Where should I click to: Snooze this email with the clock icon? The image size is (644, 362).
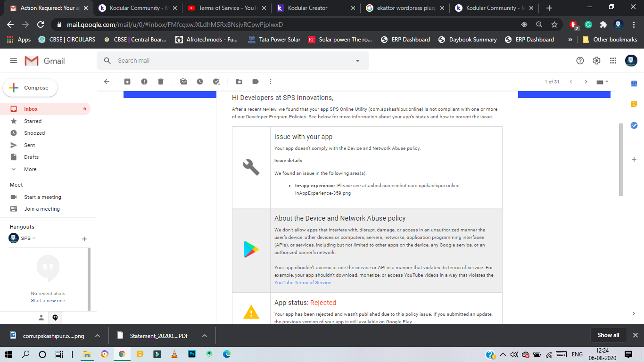point(200,82)
